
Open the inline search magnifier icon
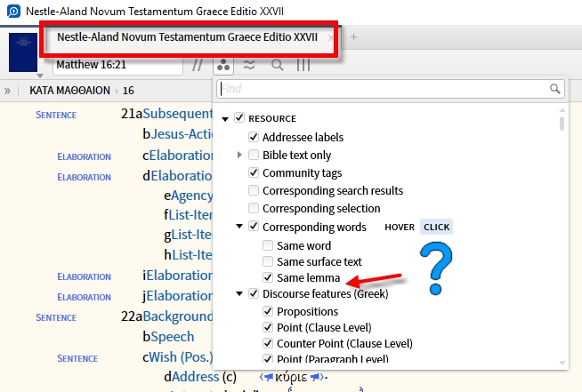pyautogui.click(x=277, y=65)
